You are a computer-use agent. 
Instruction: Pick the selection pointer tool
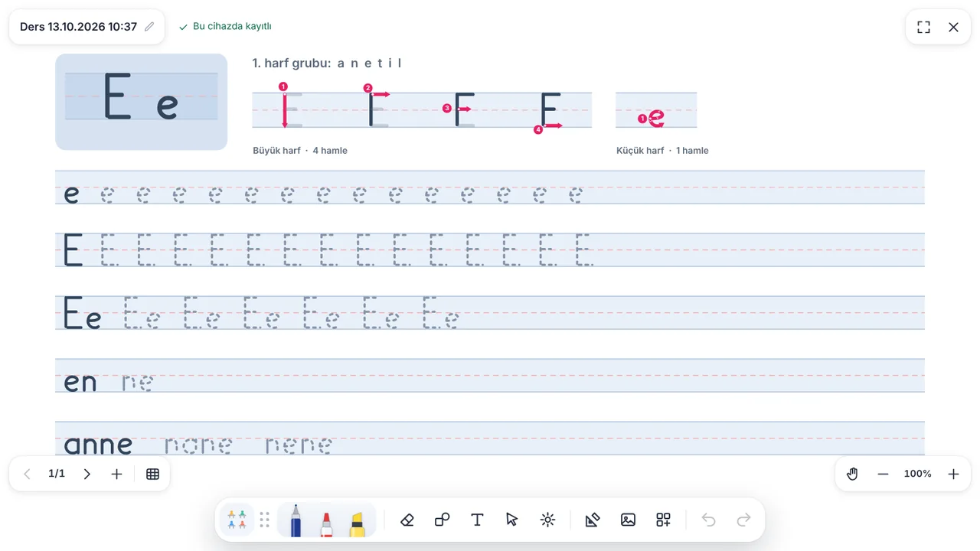[x=512, y=520]
